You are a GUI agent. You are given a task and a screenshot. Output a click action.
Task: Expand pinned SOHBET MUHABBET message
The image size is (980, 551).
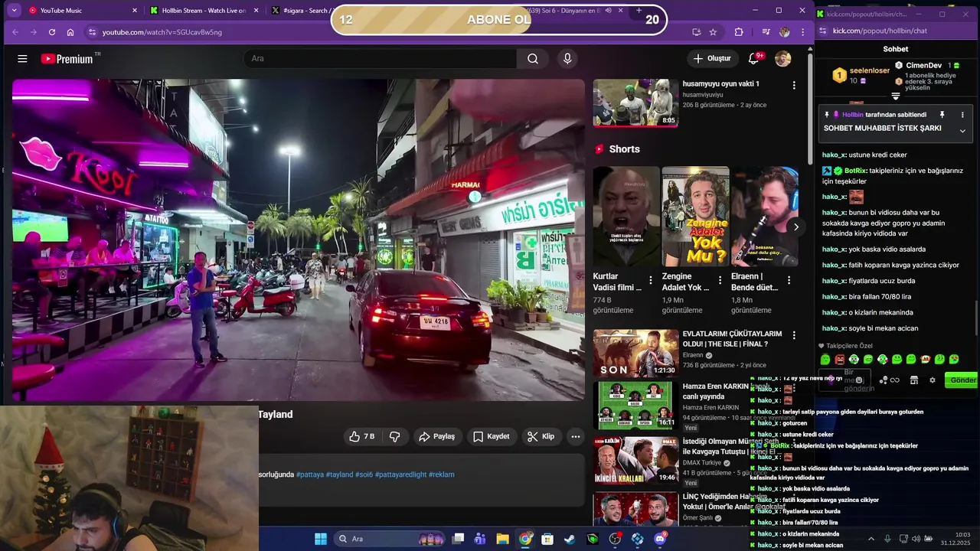tap(962, 131)
